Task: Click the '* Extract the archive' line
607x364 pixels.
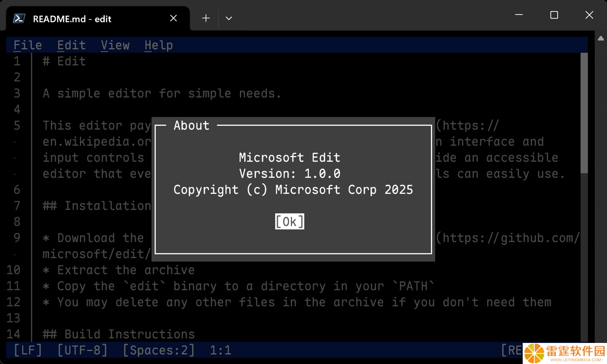Action: (x=118, y=270)
